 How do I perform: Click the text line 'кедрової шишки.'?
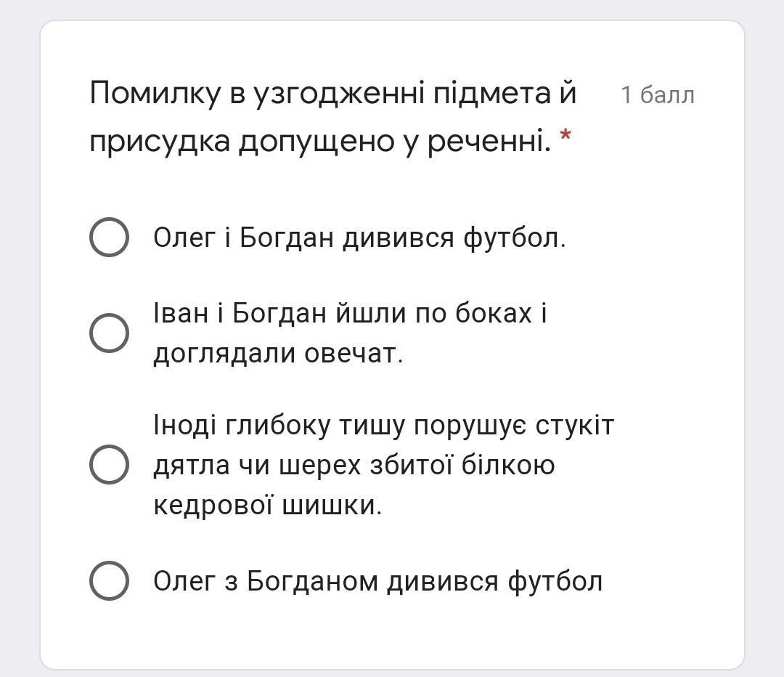pyautogui.click(x=267, y=506)
